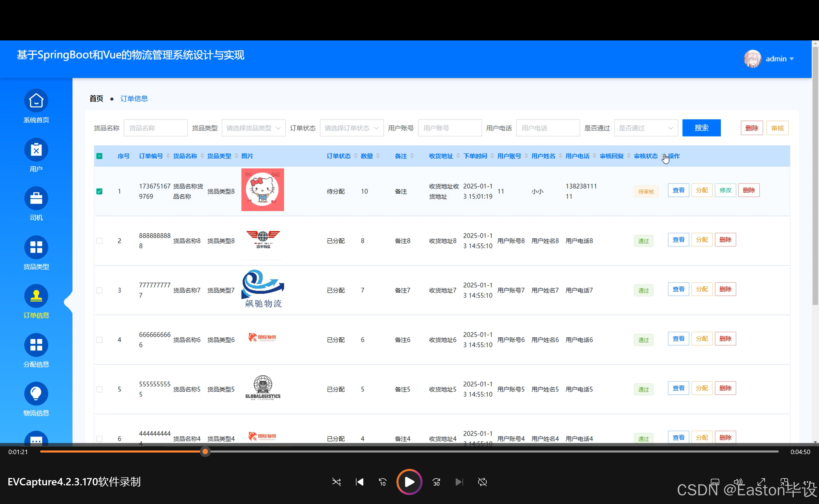Screen dimensions: 819x504
Task: Sort by the 审核回复 column arrows
Action: (x=629, y=156)
